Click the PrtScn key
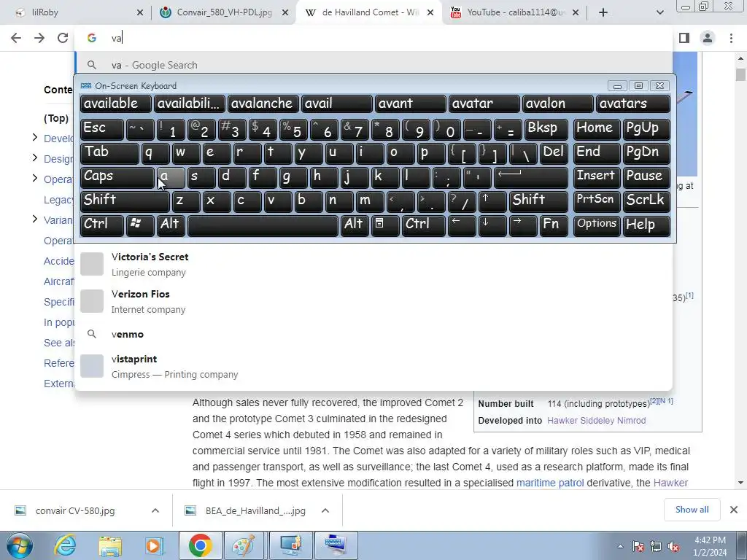Image resolution: width=747 pixels, height=560 pixels. [x=597, y=201]
